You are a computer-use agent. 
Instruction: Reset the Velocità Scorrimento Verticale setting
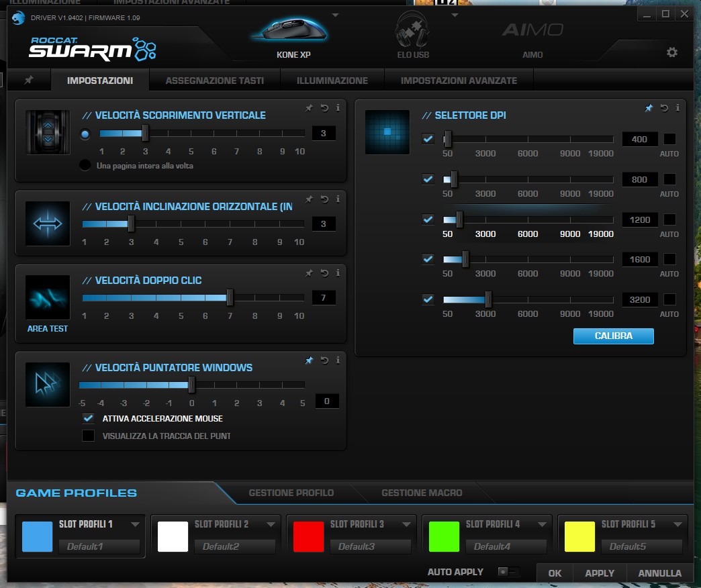(x=324, y=107)
